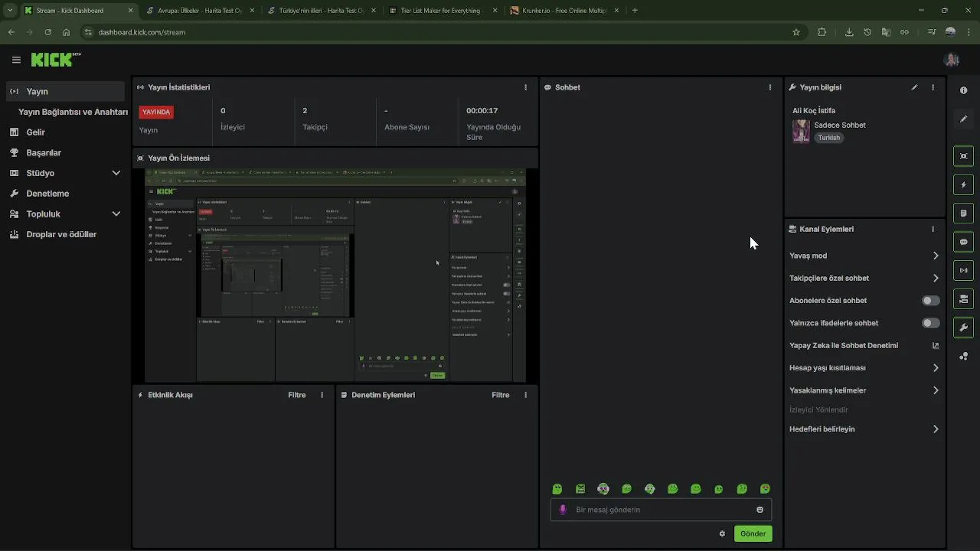This screenshot has height=551, width=980.
Task: Click the purple microphone icon in the chat box
Action: [563, 510]
